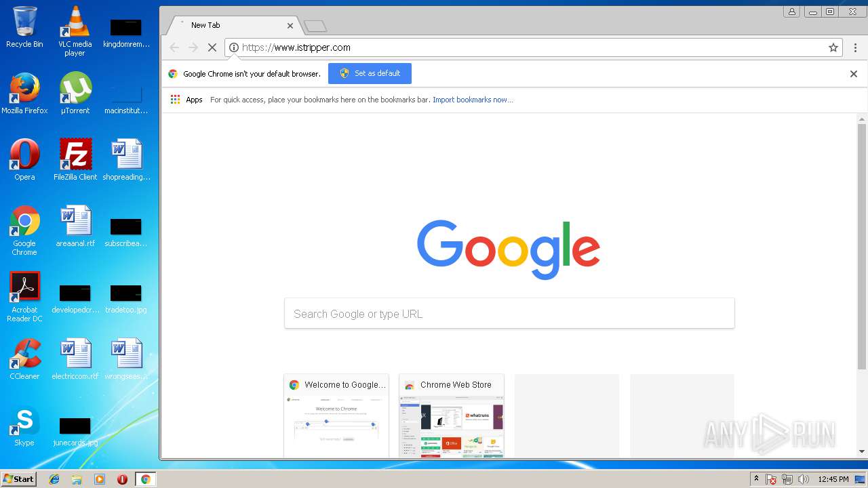Dismiss the default browser infobar
Image resolution: width=868 pixels, height=488 pixels.
(x=854, y=74)
